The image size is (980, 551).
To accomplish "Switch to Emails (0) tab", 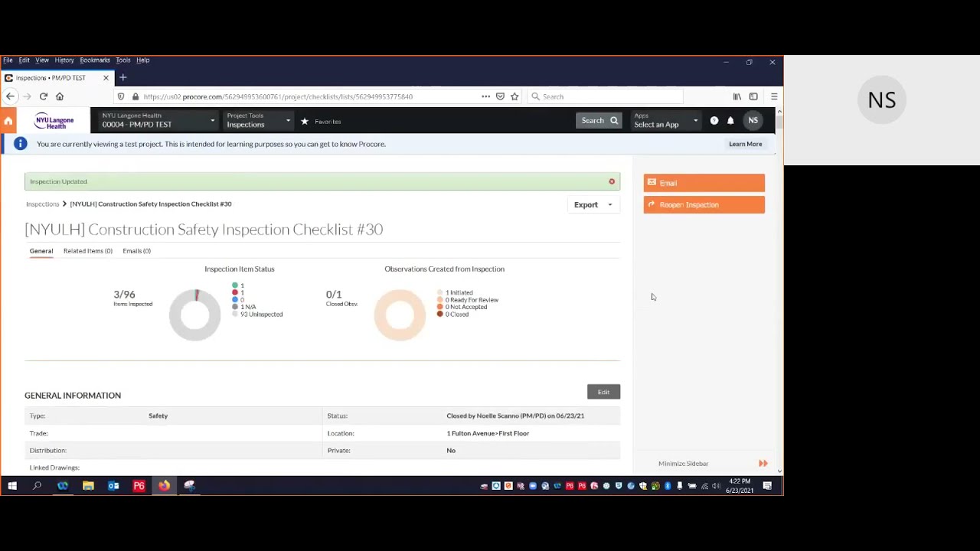I will [136, 251].
